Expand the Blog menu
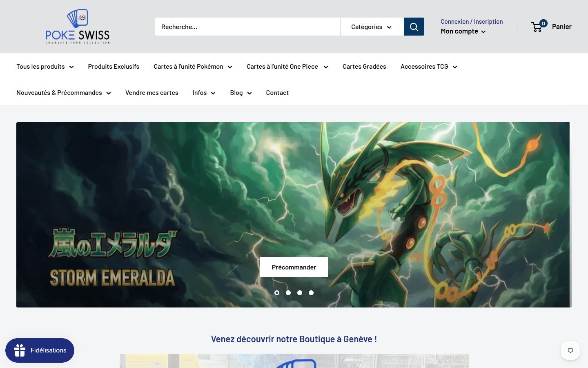 point(241,93)
